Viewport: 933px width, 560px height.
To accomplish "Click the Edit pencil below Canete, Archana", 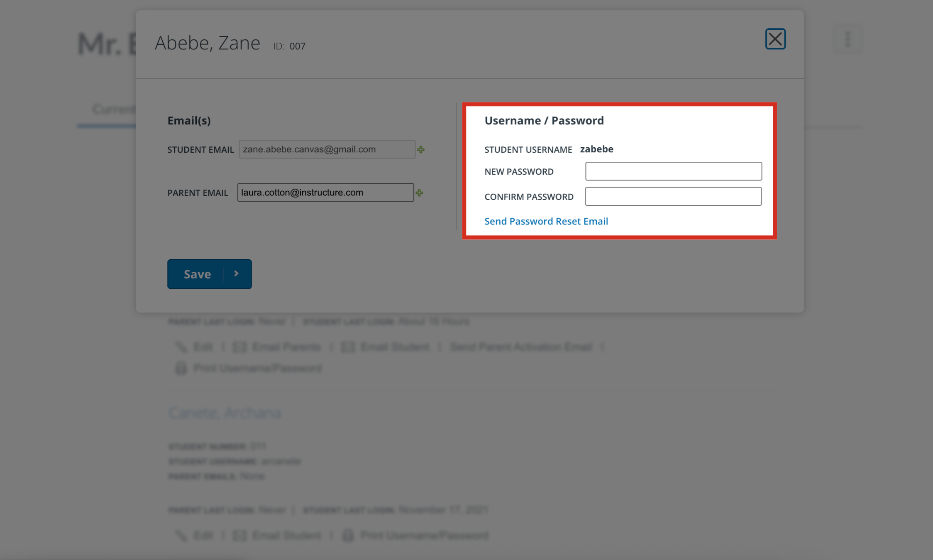I will tap(195, 535).
